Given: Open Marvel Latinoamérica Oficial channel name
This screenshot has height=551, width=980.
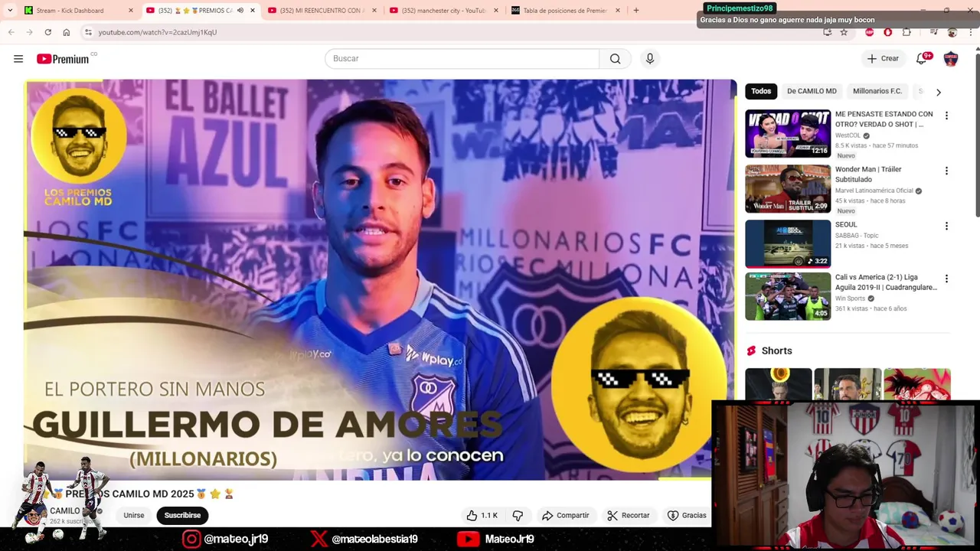Looking at the screenshot, I should [874, 191].
